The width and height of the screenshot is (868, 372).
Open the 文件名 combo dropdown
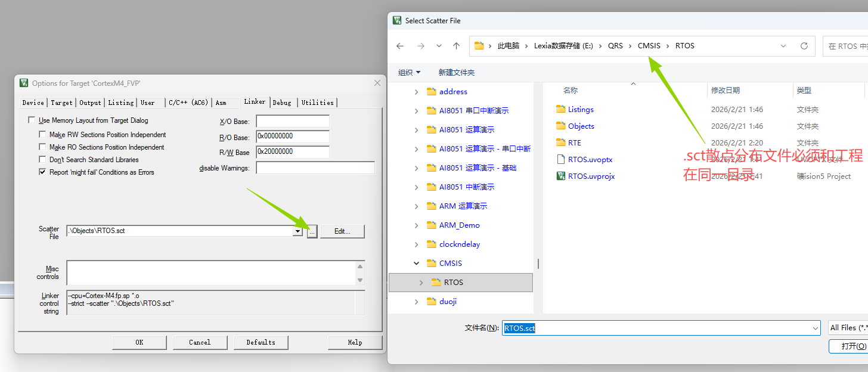[815, 328]
